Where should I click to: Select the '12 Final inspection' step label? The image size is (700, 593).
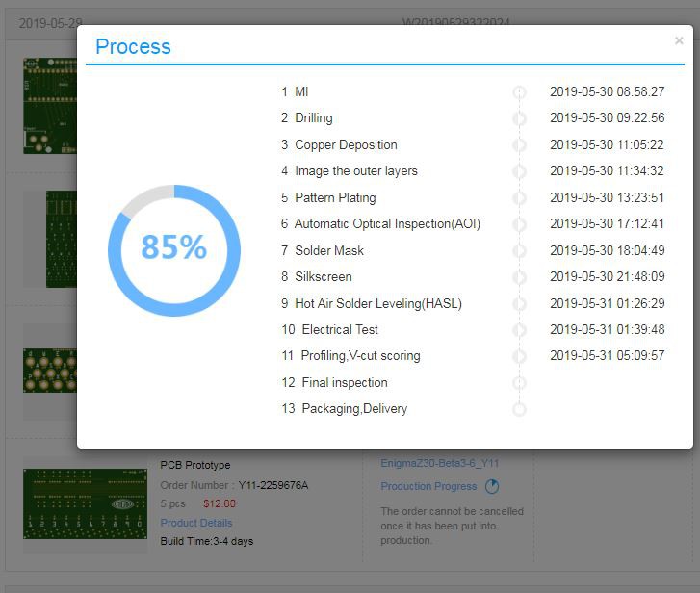click(x=334, y=383)
